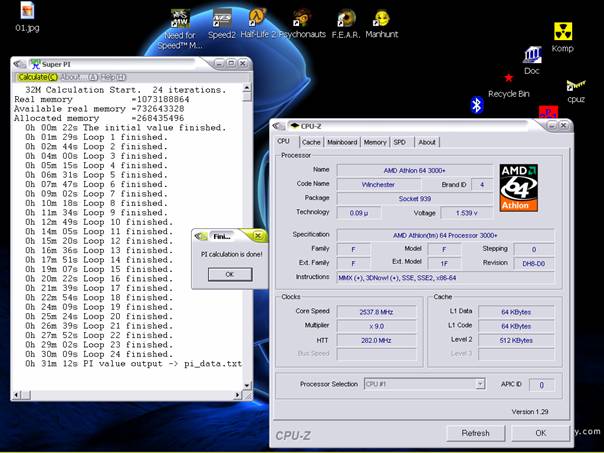Switch to the Memory tab in CPU-Z
The width and height of the screenshot is (604, 453).
375,142
